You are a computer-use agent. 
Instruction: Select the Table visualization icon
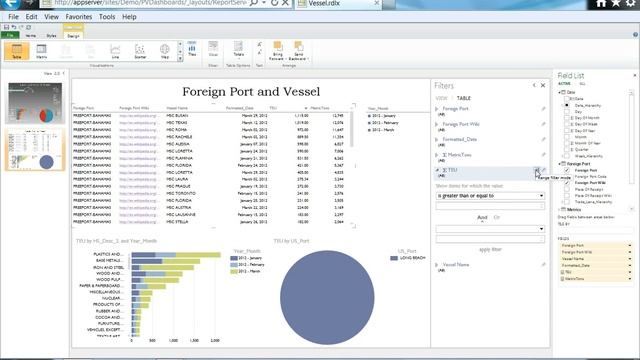17,51
